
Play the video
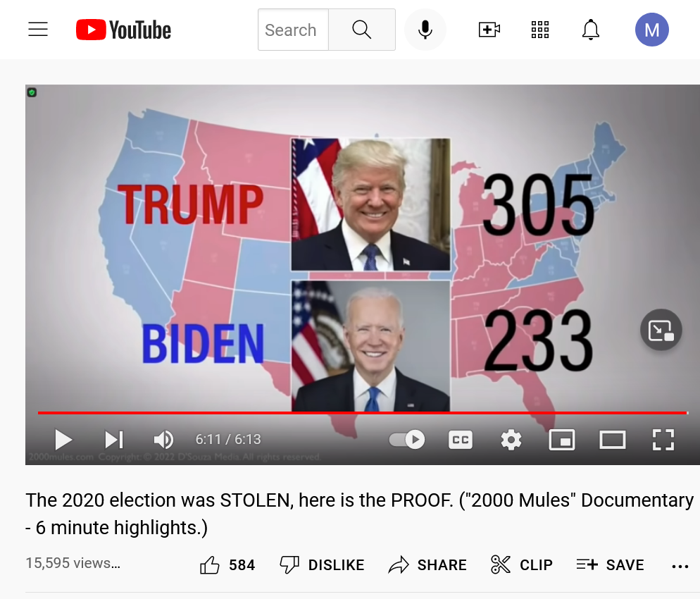[63, 440]
